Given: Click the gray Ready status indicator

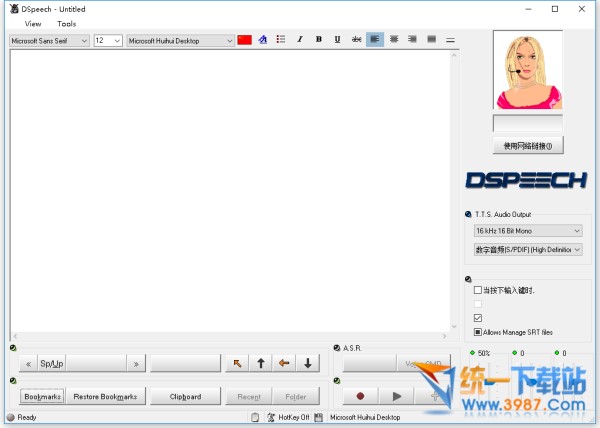Looking at the screenshot, I should 11,417.
